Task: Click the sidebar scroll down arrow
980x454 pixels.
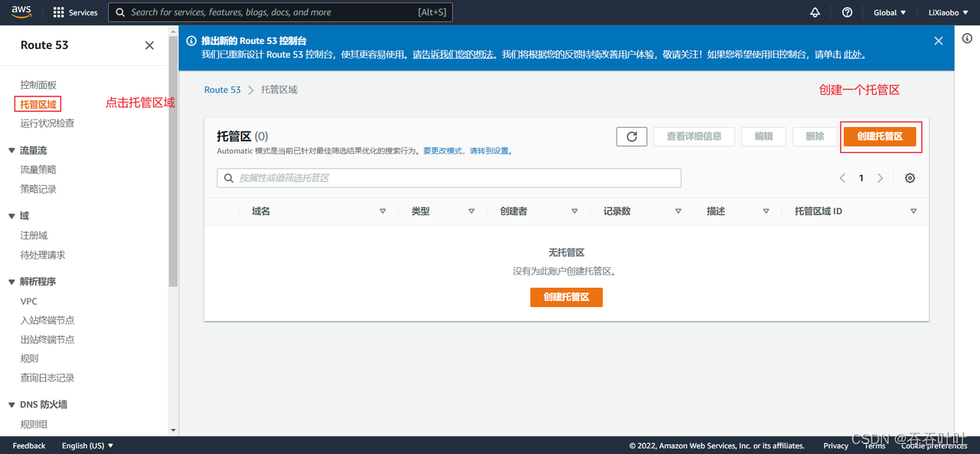Action: point(173,430)
